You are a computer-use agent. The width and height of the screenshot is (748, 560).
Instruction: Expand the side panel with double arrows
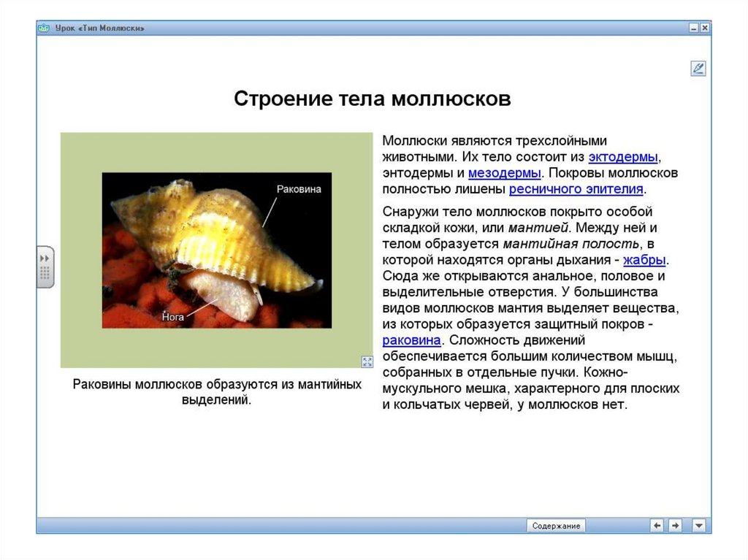(45, 258)
